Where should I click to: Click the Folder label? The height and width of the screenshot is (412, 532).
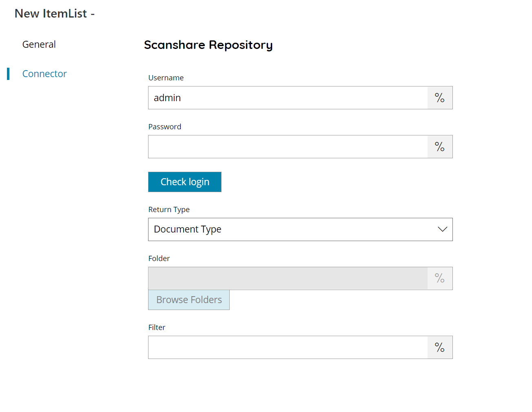159,259
